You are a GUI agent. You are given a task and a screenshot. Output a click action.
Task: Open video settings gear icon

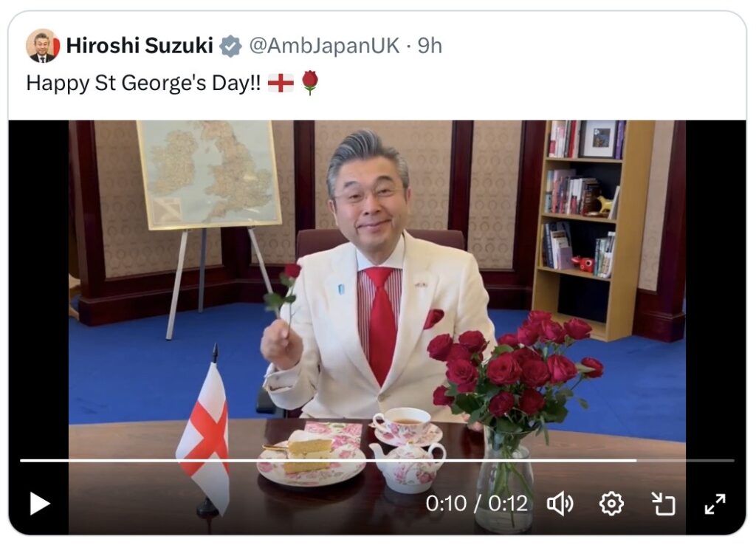pyautogui.click(x=611, y=504)
